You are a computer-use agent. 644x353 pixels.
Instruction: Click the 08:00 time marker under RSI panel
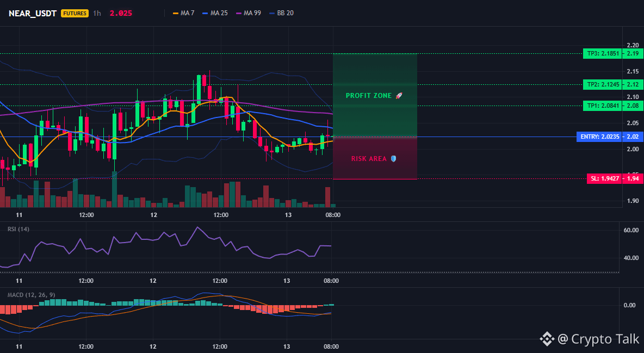point(331,281)
